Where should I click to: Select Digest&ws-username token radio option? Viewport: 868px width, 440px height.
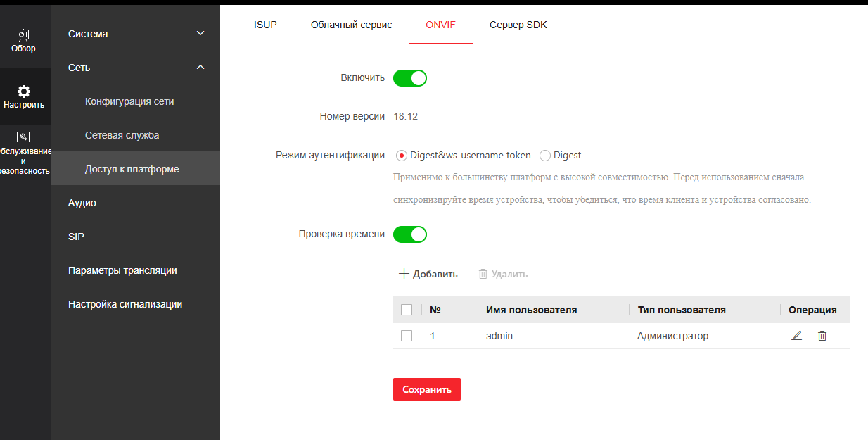(x=402, y=156)
